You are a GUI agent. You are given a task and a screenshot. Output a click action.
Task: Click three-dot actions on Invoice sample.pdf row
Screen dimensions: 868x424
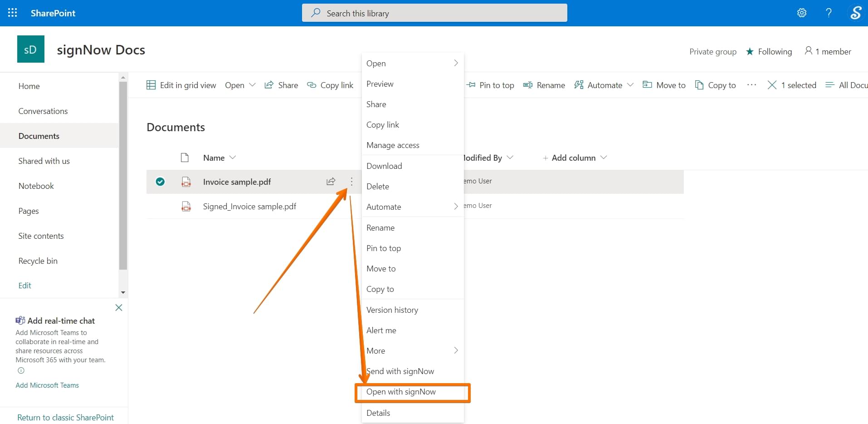pos(351,182)
